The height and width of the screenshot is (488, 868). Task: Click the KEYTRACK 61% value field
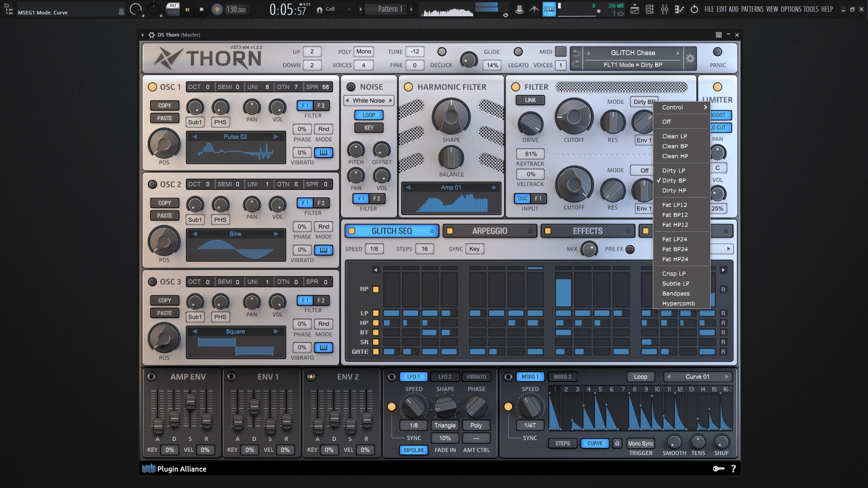pyautogui.click(x=531, y=154)
